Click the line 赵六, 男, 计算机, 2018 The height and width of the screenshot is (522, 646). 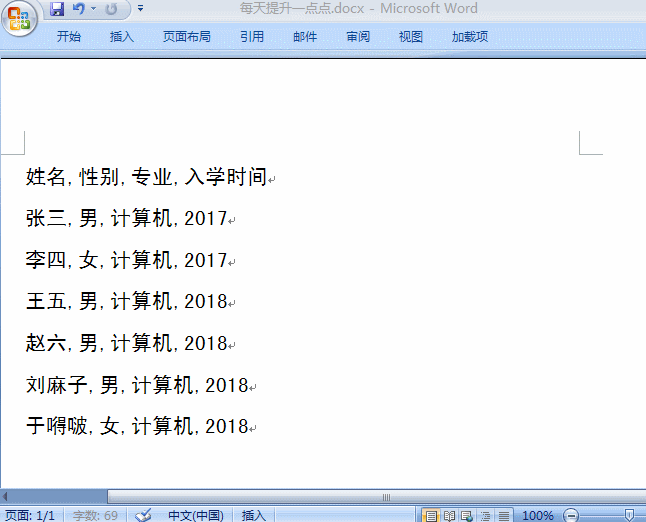(126, 343)
